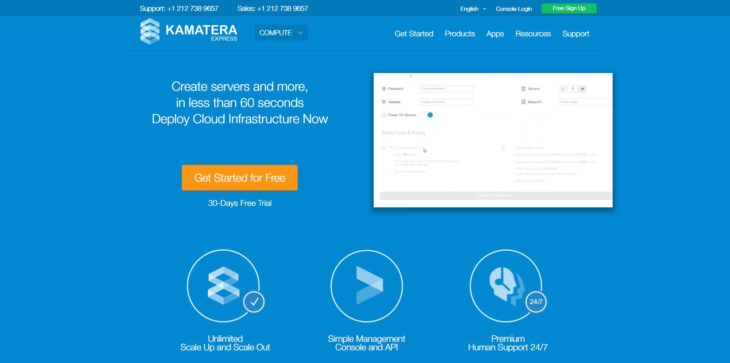Click the gray create server bar in preview
This screenshot has width=730, height=363.
click(x=496, y=196)
